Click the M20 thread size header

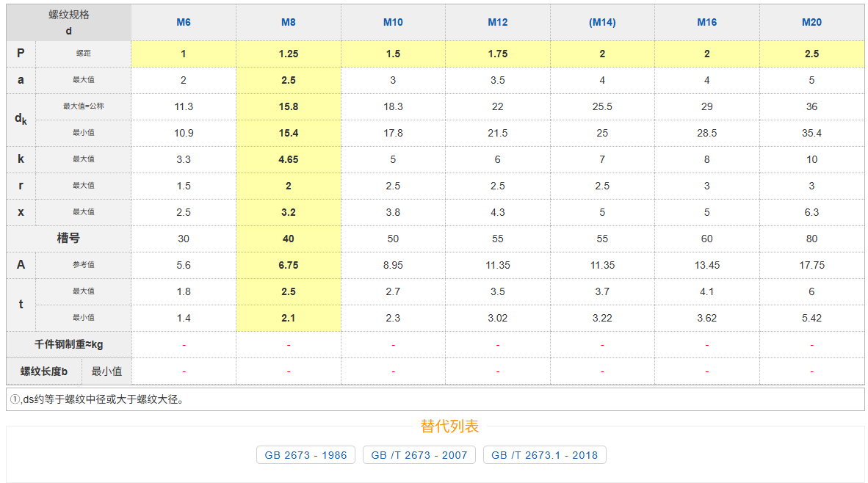pos(811,23)
